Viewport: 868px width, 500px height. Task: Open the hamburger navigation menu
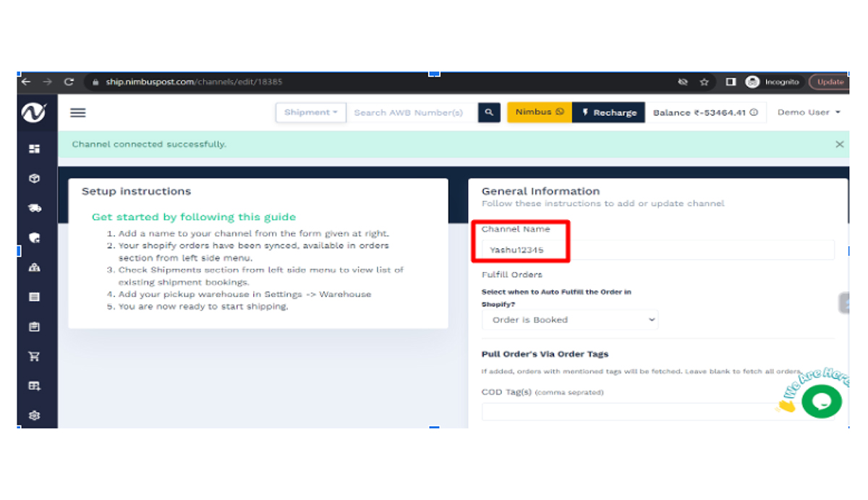click(78, 112)
